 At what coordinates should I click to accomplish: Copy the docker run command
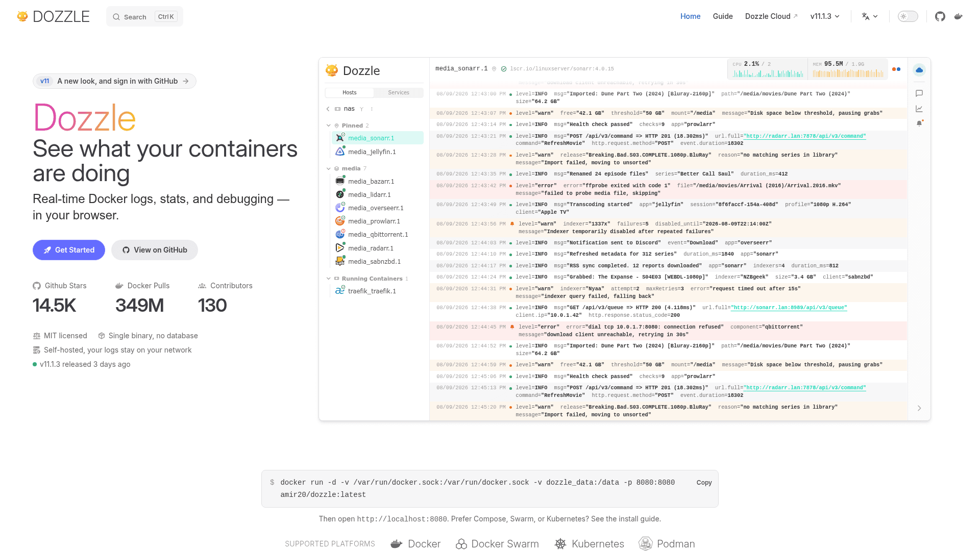704,483
